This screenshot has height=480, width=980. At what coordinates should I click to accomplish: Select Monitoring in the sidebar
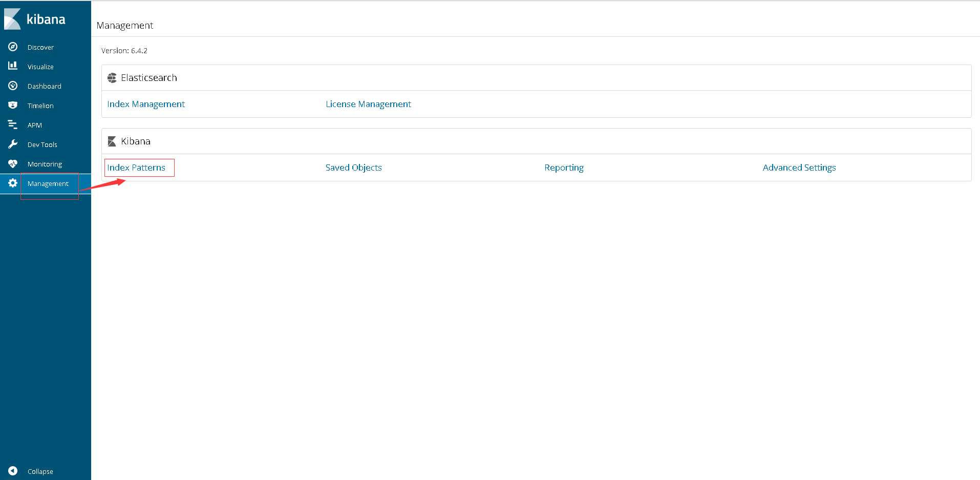click(45, 164)
